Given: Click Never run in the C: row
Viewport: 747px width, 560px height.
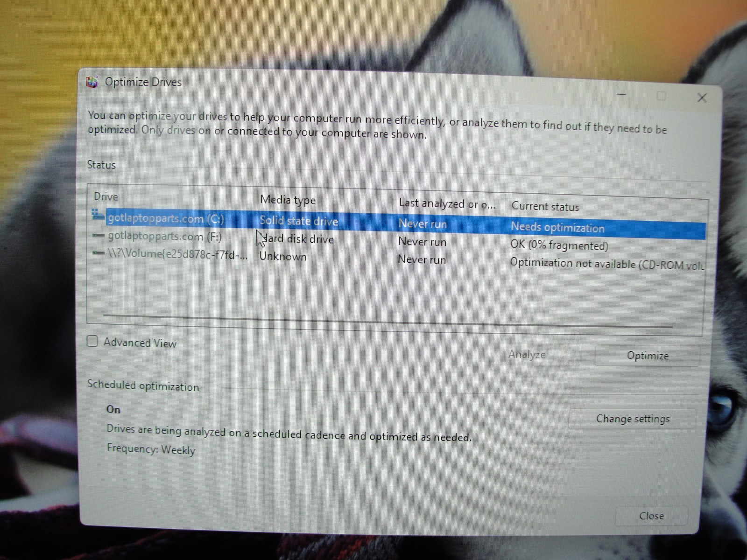Looking at the screenshot, I should 423,224.
